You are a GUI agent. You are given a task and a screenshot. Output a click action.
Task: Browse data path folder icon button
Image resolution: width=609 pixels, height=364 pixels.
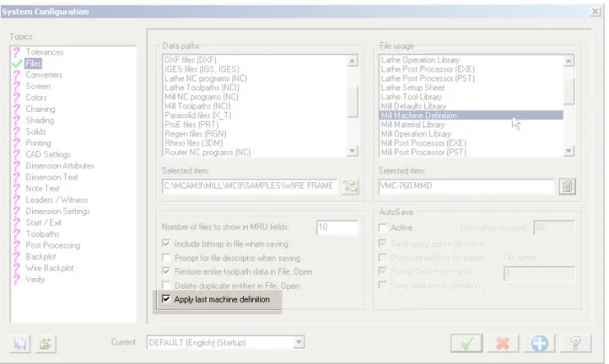350,186
